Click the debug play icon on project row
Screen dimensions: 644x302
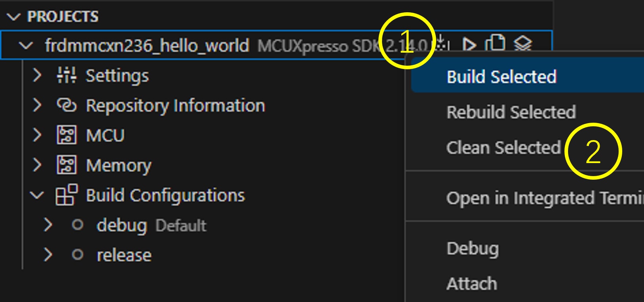click(x=469, y=44)
